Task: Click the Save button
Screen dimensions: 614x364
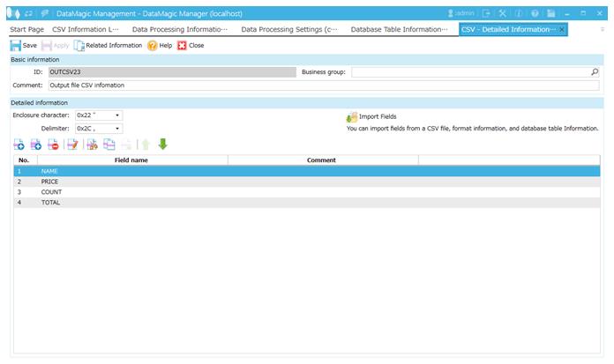Action: (24, 45)
